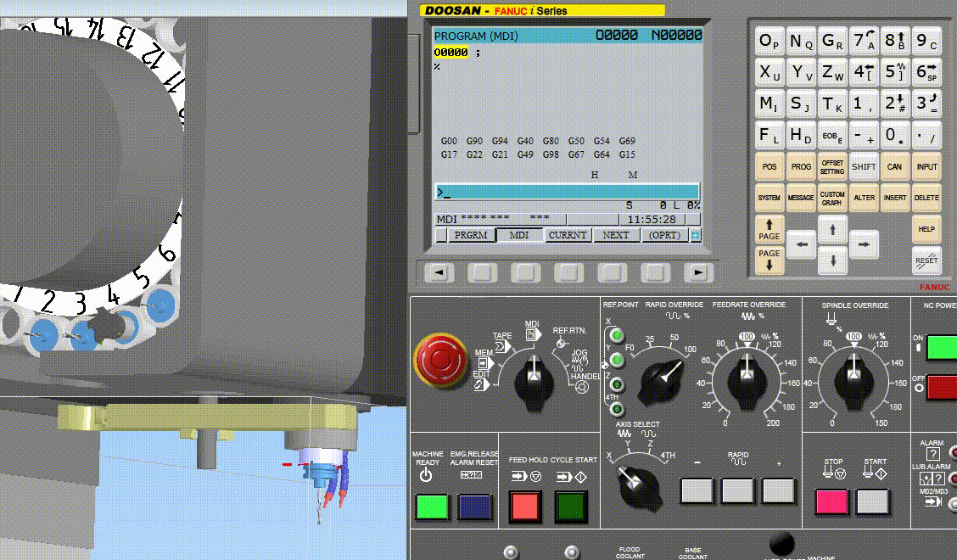Click the REF.RTN. mode icon
The width and height of the screenshot is (957, 560).
(562, 343)
